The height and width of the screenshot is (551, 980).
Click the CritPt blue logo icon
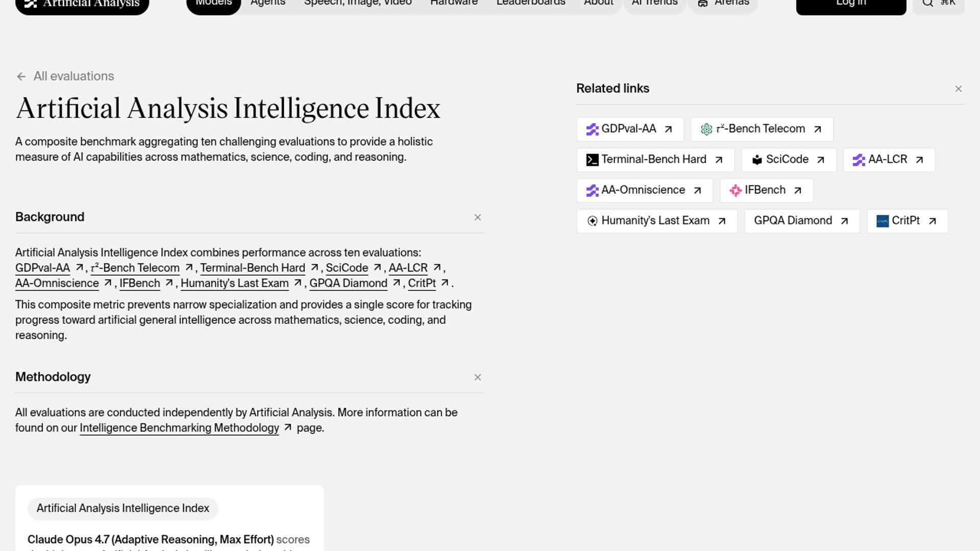[882, 221]
